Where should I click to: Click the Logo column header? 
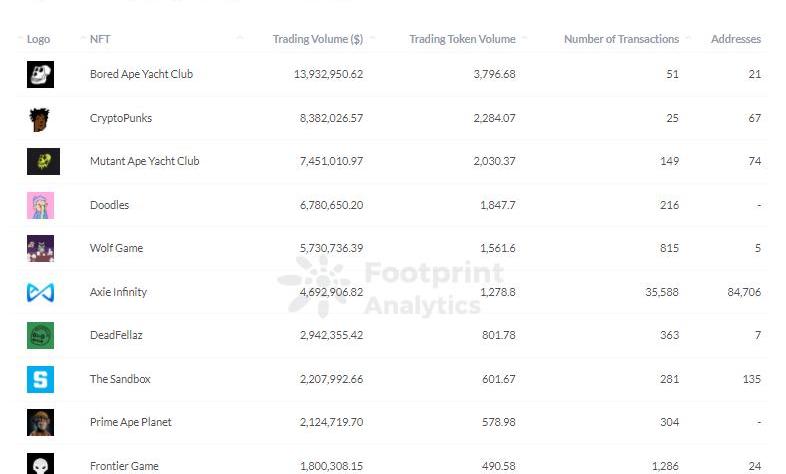[38, 39]
